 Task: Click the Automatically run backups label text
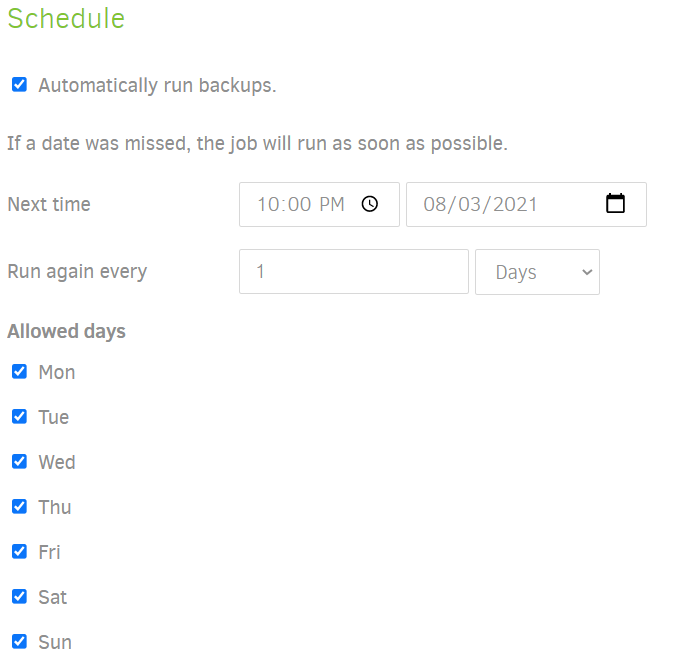coord(157,85)
